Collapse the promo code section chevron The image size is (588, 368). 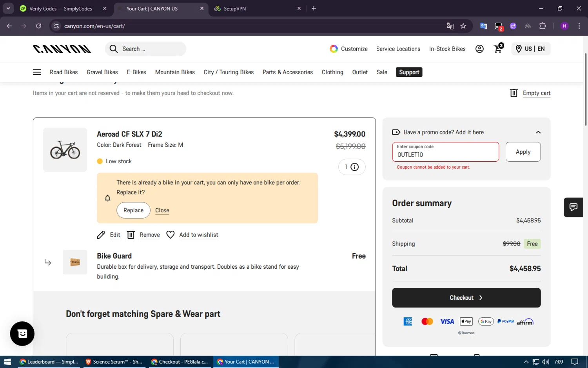(538, 132)
